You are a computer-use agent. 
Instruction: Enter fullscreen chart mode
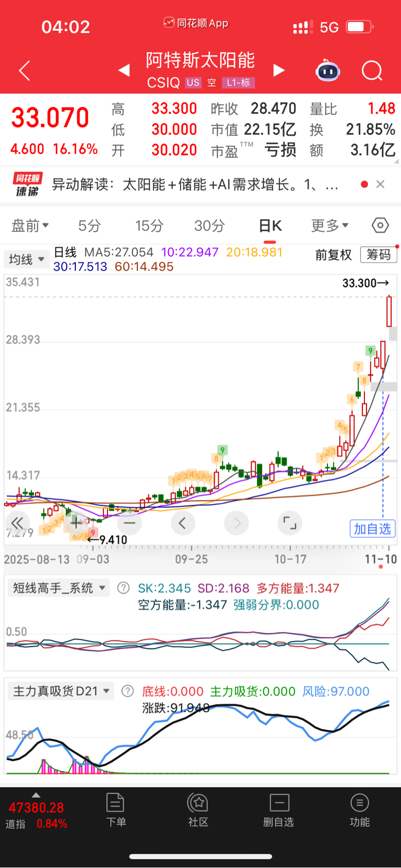(290, 523)
